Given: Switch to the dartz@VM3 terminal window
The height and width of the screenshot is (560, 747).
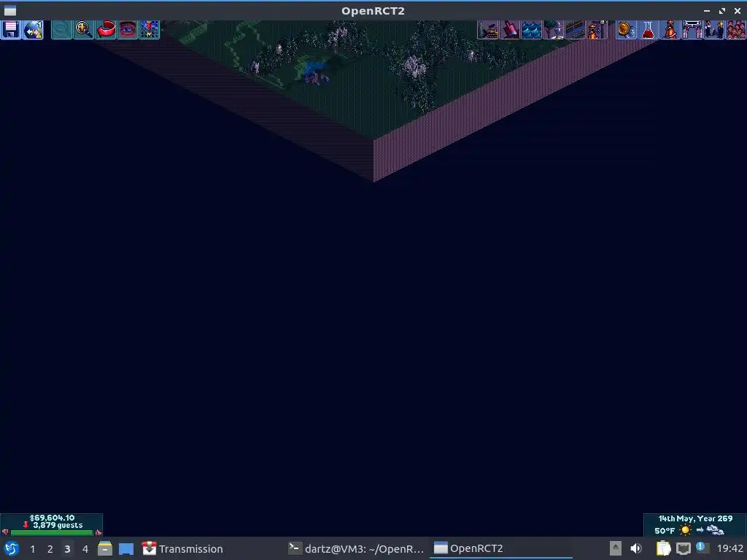Looking at the screenshot, I should tap(356, 548).
